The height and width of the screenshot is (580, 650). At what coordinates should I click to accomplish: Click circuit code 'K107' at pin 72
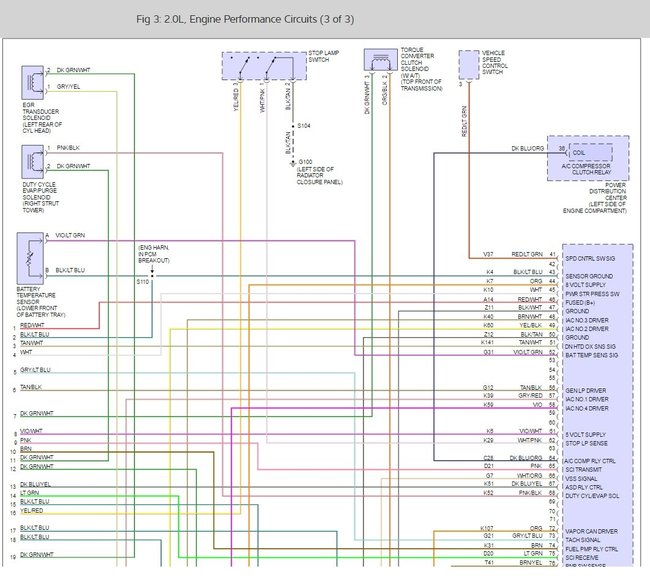(487, 528)
